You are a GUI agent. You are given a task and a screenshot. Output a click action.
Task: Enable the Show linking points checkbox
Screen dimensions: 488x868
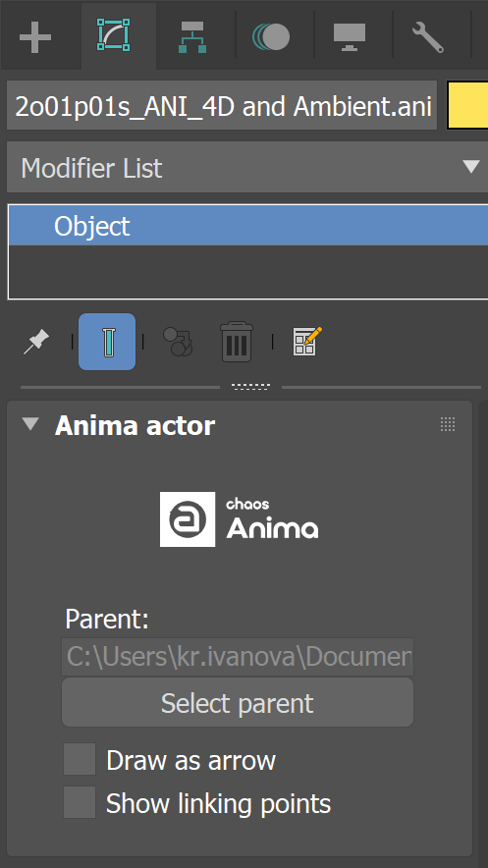point(80,802)
